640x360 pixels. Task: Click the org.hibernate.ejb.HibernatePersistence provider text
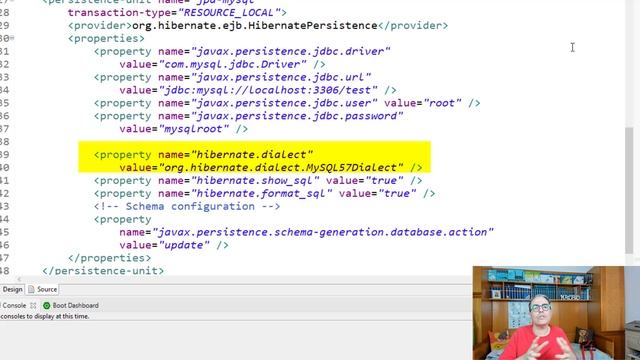point(255,26)
